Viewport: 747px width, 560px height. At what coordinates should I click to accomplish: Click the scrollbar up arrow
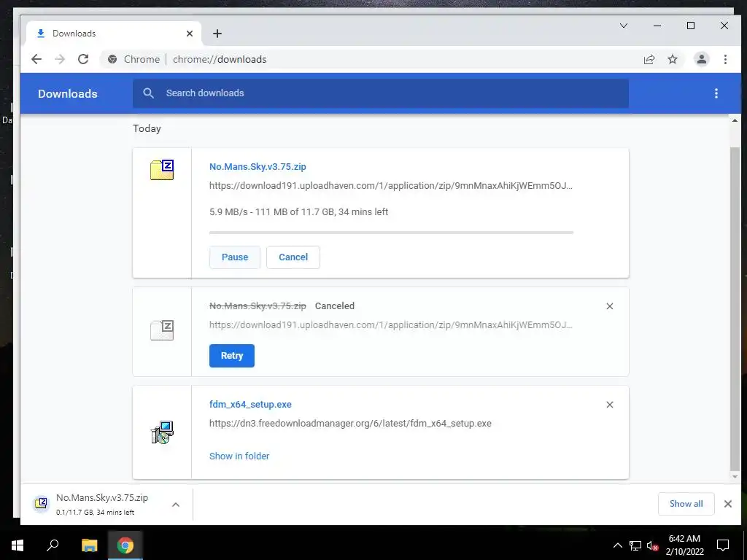click(x=735, y=120)
